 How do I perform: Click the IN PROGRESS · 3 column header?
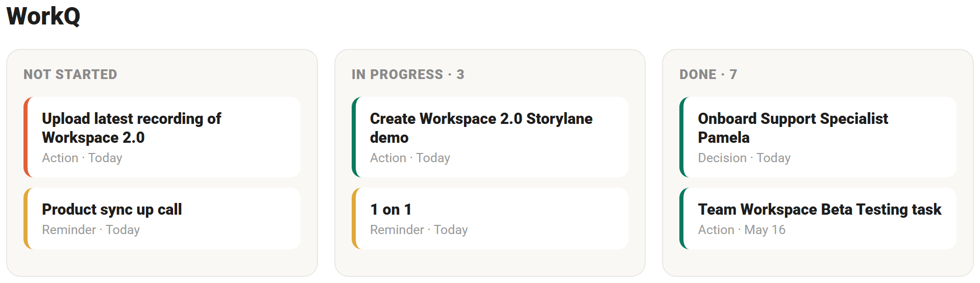pyautogui.click(x=408, y=74)
